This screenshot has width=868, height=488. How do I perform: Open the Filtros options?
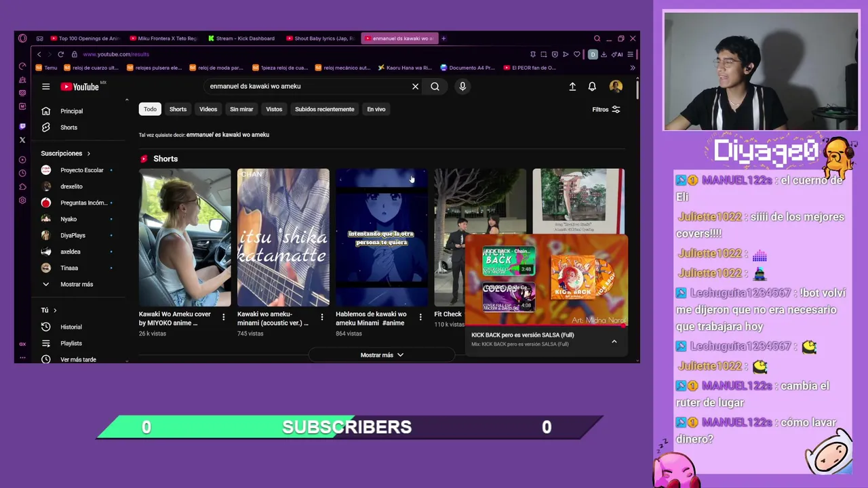(x=606, y=109)
